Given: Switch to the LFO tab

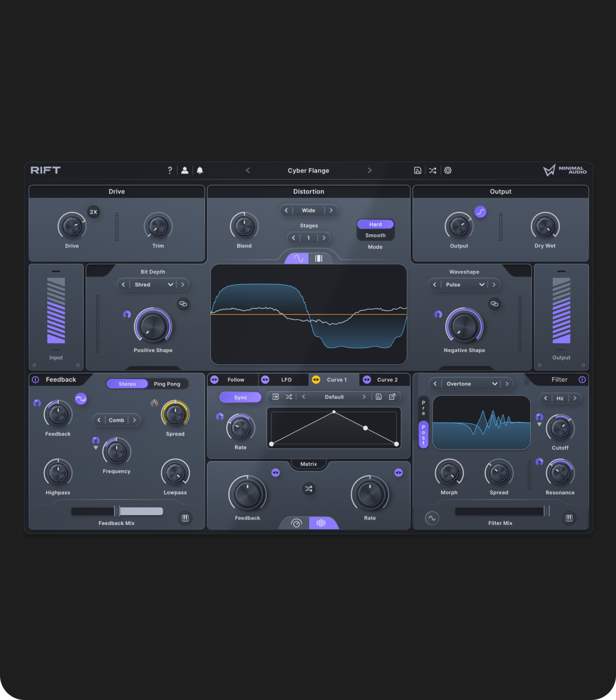Looking at the screenshot, I should (x=286, y=380).
